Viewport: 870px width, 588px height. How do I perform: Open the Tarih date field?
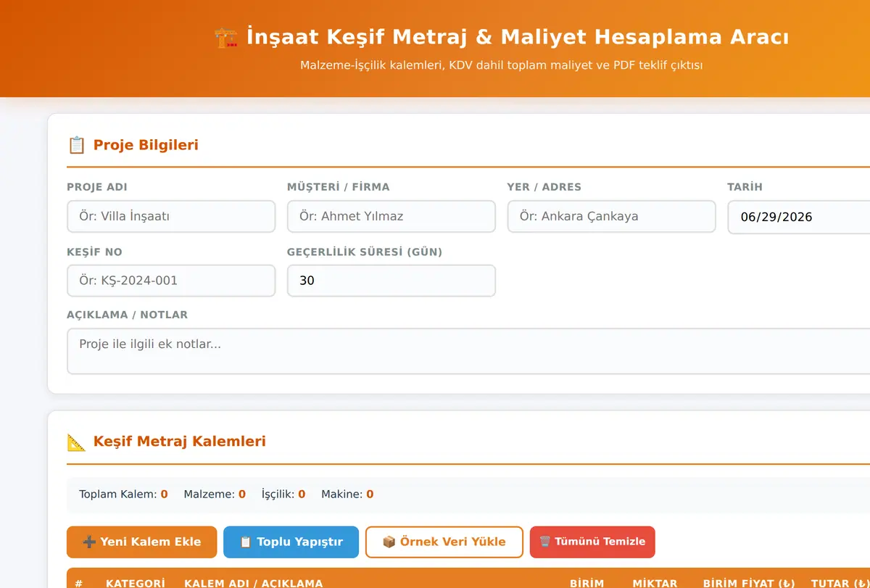click(798, 217)
